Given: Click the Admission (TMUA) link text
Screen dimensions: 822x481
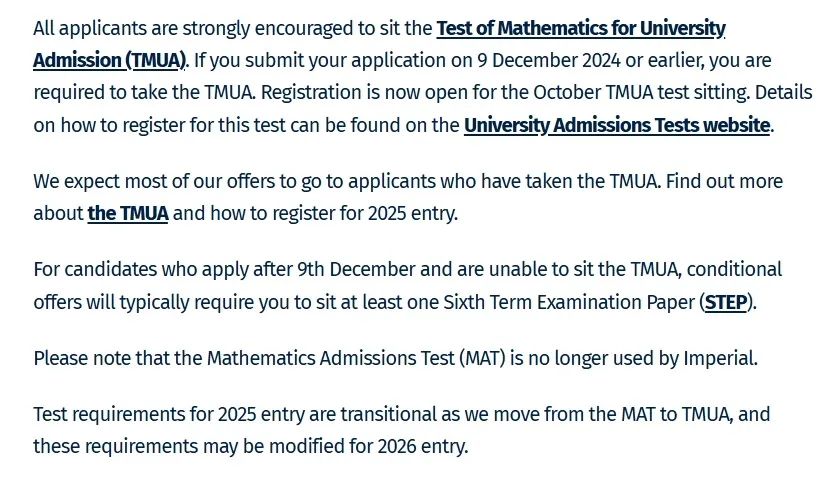Looking at the screenshot, I should tap(109, 61).
